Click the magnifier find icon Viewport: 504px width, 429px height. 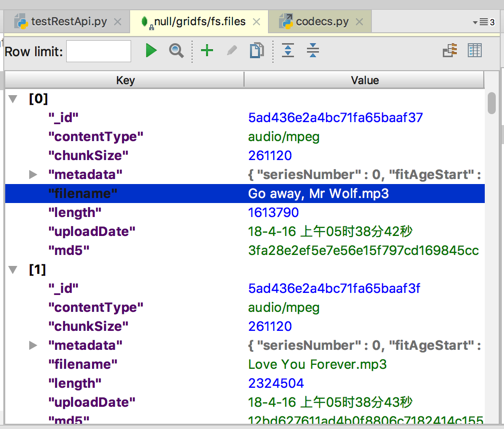coord(176,51)
